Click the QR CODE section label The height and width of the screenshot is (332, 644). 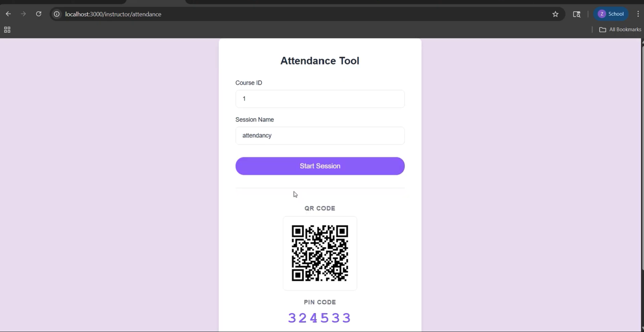point(320,208)
